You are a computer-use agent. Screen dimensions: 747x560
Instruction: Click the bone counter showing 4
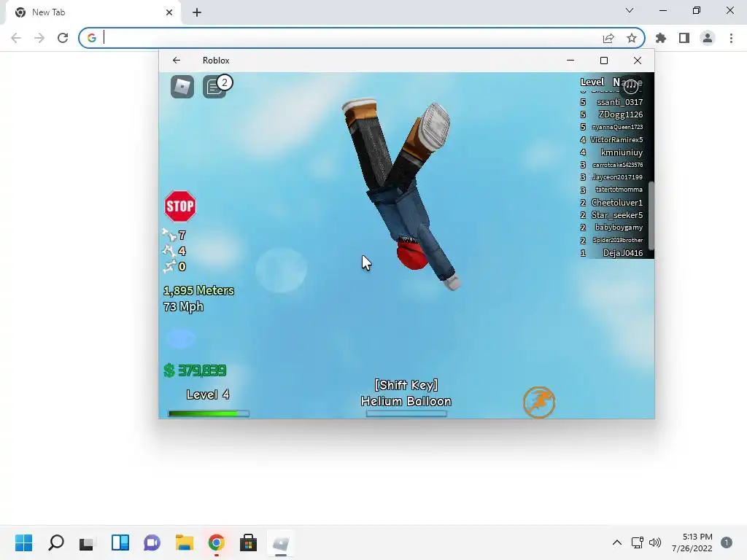point(174,251)
